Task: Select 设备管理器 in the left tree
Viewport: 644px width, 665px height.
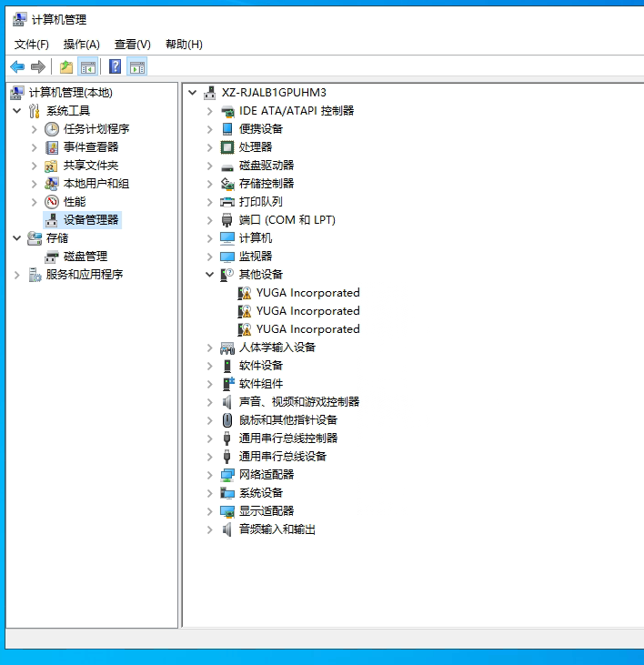Action: 90,220
